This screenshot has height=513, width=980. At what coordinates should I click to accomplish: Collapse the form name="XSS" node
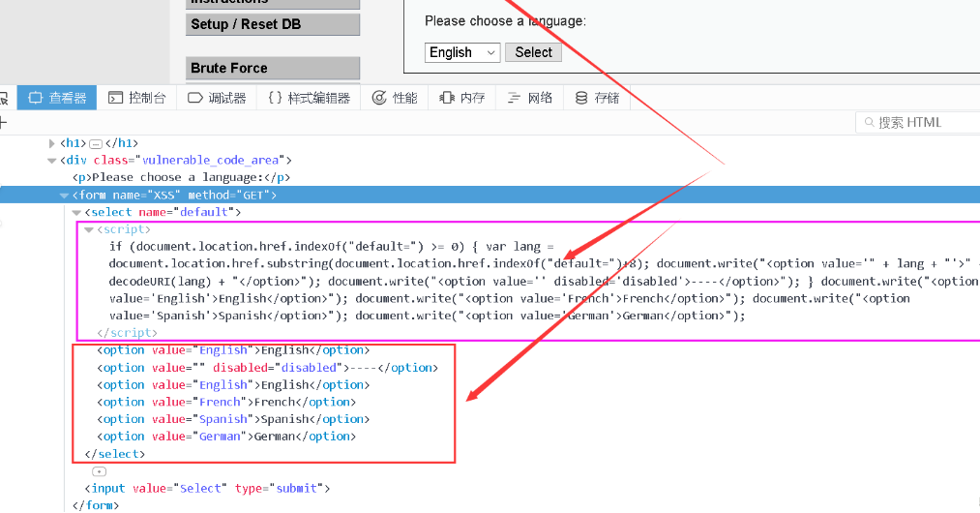coord(64,196)
